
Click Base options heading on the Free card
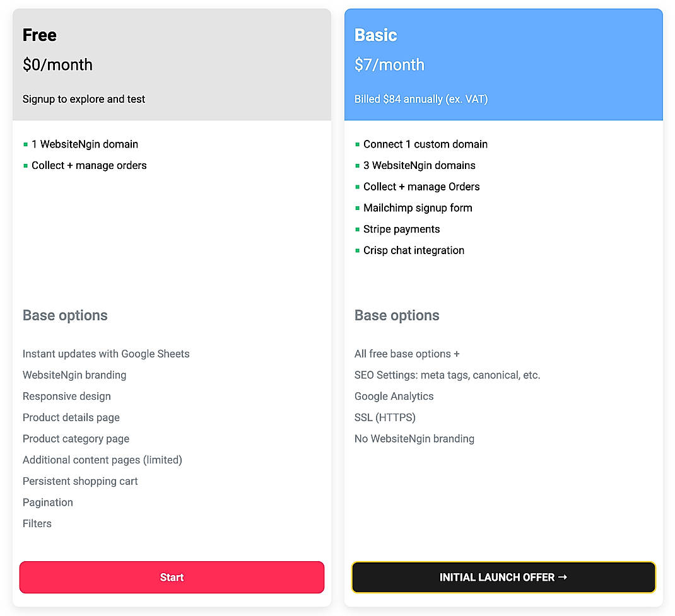[x=65, y=315]
